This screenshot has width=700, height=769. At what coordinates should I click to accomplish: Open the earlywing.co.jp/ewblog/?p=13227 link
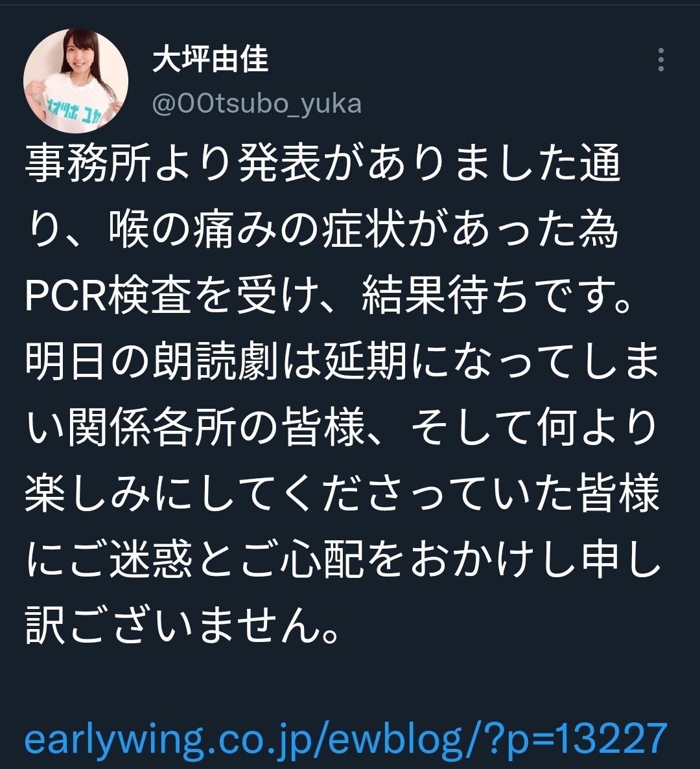pyautogui.click(x=346, y=738)
